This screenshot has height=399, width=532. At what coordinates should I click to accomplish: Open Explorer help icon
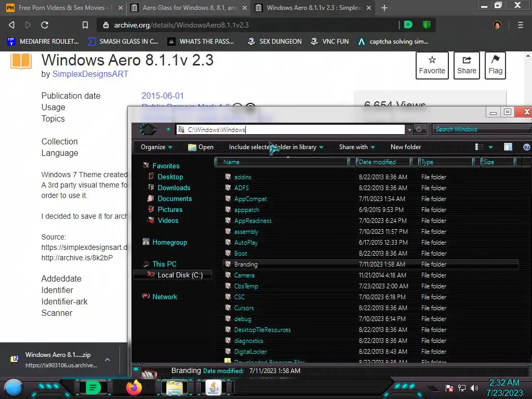527,147
